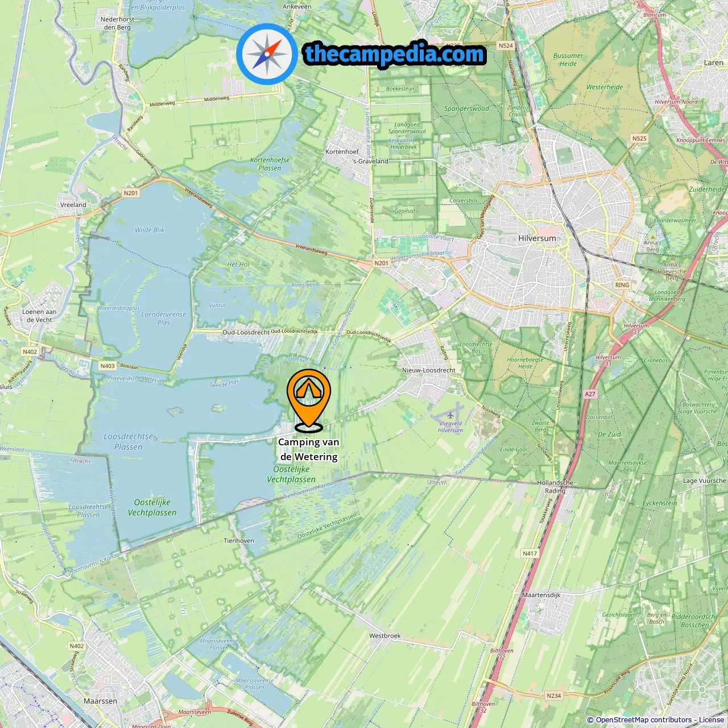Click the Nieuw-Loosdrecht village label
The width and height of the screenshot is (728, 728).
(429, 370)
